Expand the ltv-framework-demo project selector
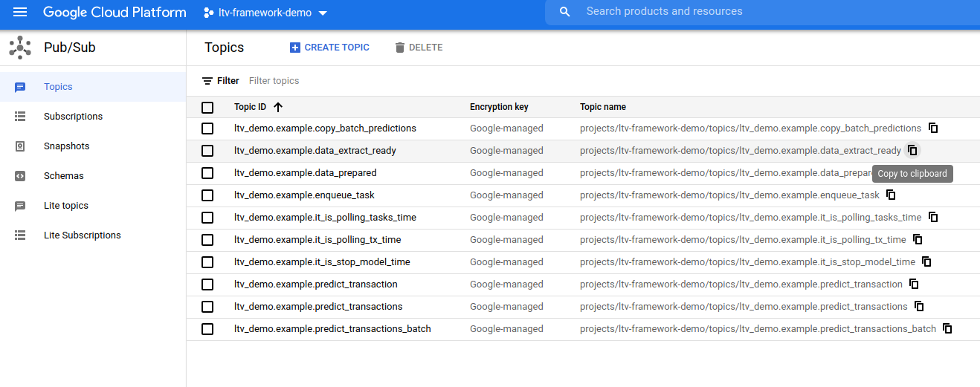The width and height of the screenshot is (980, 387). [x=265, y=13]
